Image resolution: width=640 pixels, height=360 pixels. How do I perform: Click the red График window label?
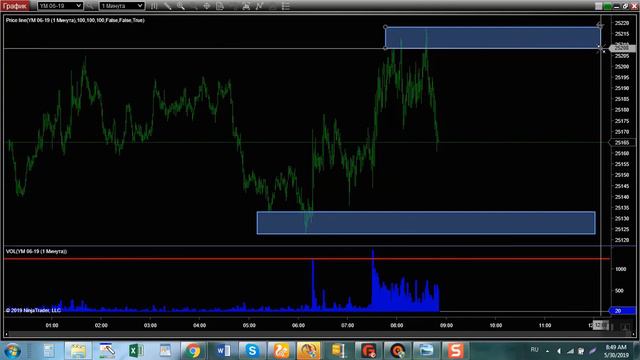(15, 6)
